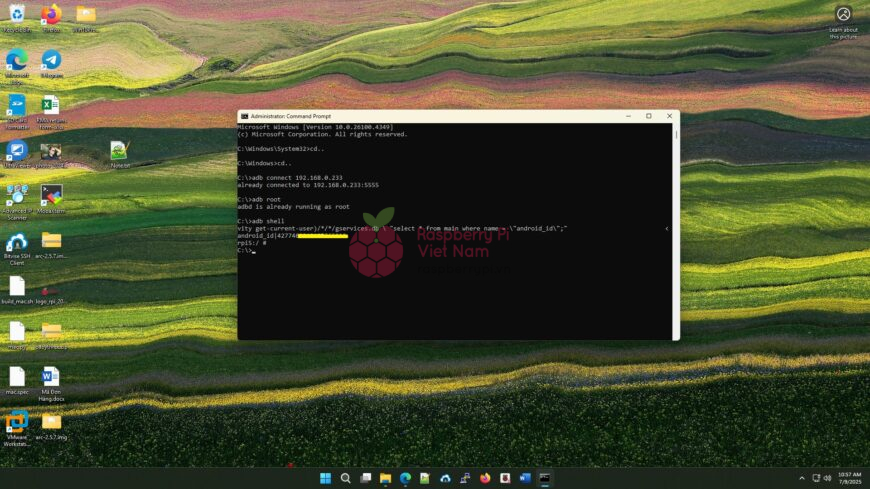Launch Firefox from the desktop shortcut
Image resolution: width=870 pixels, height=489 pixels.
[x=51, y=14]
